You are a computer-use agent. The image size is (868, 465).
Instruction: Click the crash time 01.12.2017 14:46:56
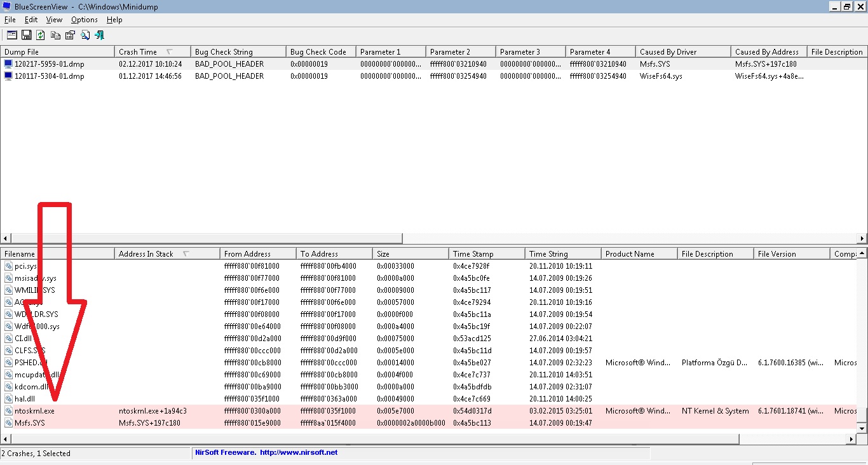click(150, 76)
